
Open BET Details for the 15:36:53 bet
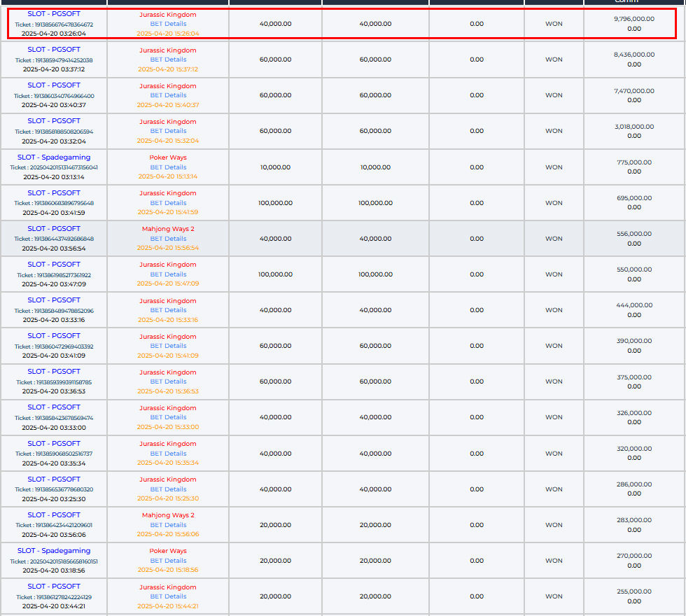point(168,381)
